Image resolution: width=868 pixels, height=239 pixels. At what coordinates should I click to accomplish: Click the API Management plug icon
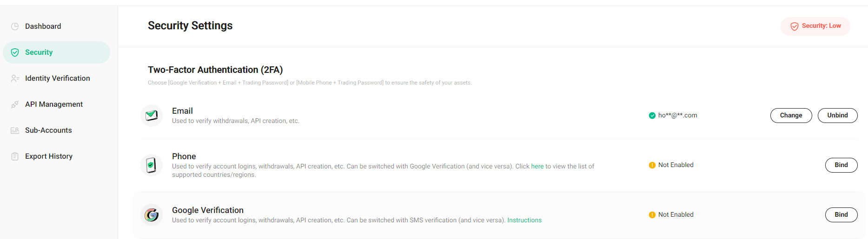15,104
